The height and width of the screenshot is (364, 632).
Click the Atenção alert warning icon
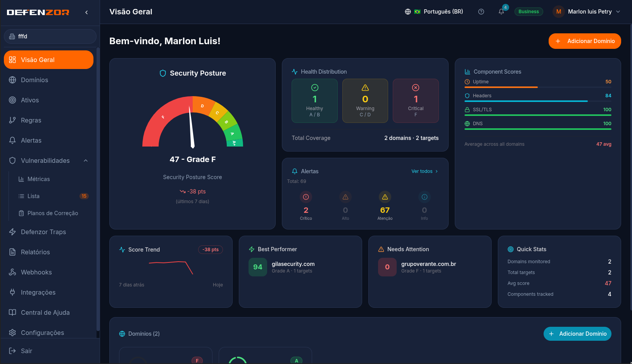pos(385,197)
